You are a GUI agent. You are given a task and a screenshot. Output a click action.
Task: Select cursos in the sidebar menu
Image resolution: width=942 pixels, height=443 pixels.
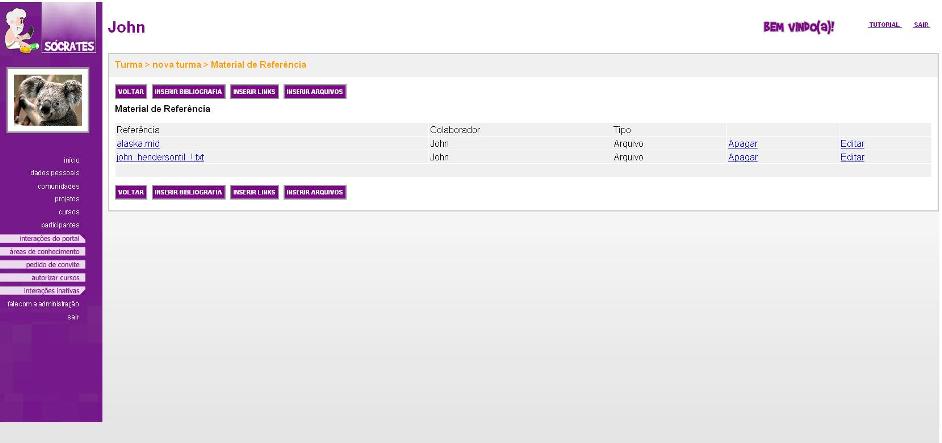click(68, 212)
